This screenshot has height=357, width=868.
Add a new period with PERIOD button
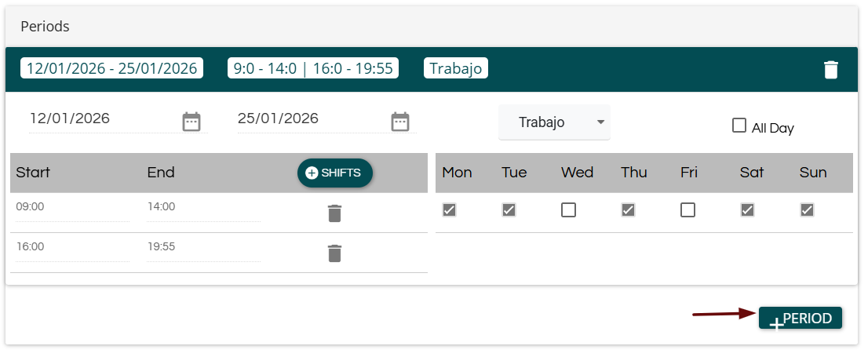point(800,318)
